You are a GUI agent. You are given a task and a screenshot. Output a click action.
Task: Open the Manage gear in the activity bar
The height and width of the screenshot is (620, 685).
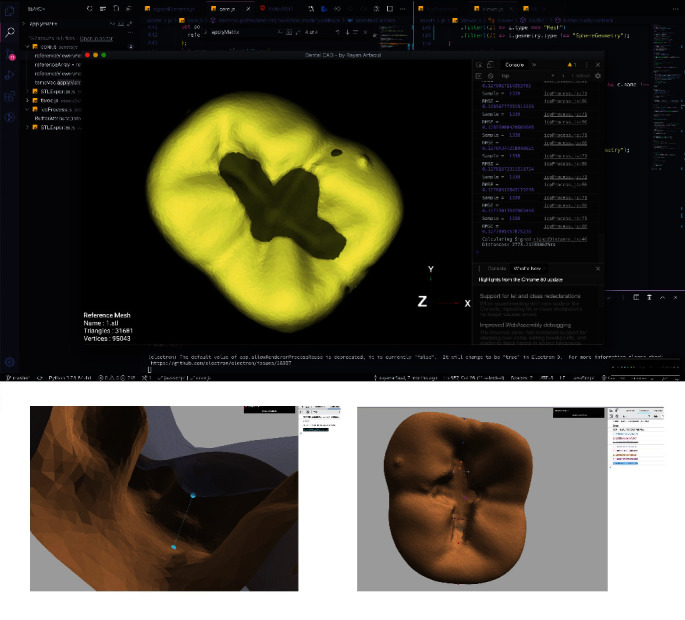click(x=10, y=362)
